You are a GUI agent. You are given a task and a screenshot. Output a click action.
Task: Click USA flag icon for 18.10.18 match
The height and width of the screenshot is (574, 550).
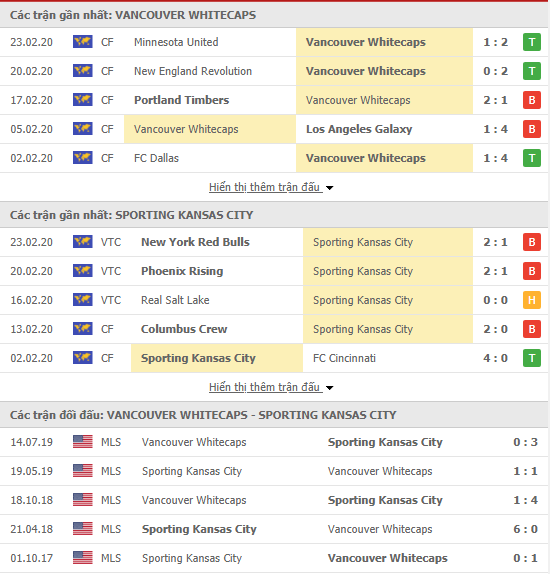pyautogui.click(x=82, y=500)
